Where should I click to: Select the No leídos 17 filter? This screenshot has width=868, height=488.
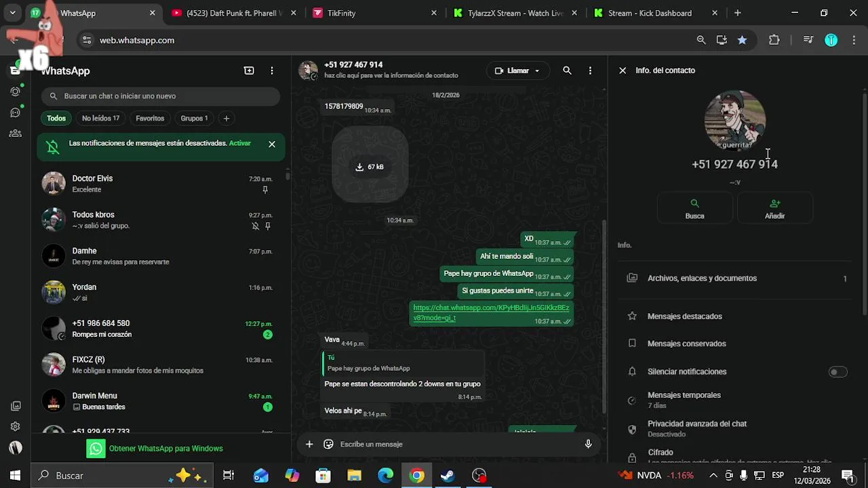[100, 118]
